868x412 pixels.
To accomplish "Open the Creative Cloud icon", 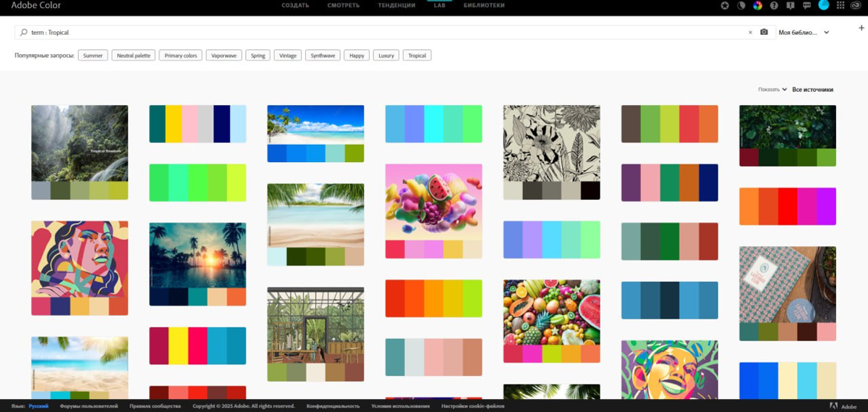I will tap(856, 5).
